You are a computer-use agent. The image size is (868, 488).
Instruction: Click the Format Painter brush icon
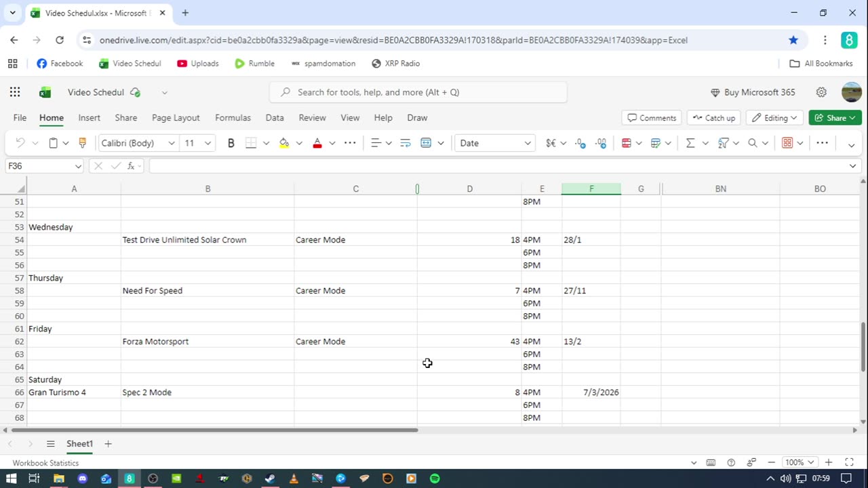(83, 143)
